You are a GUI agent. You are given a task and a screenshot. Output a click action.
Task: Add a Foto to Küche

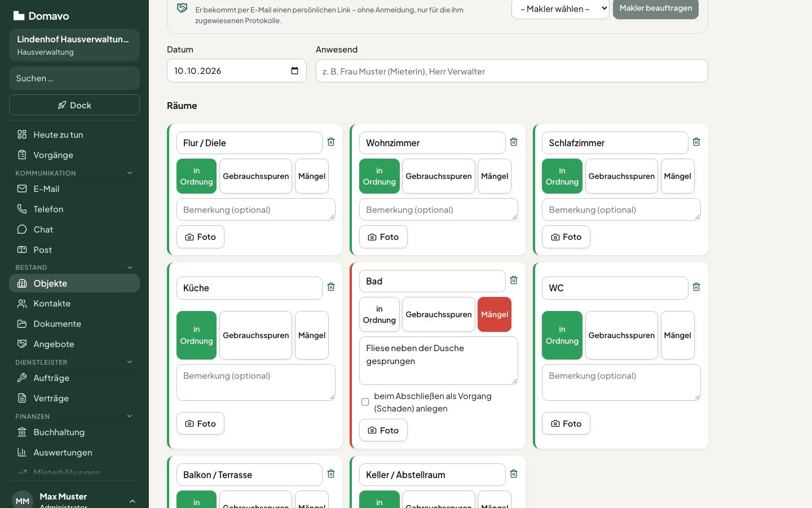[x=200, y=423]
